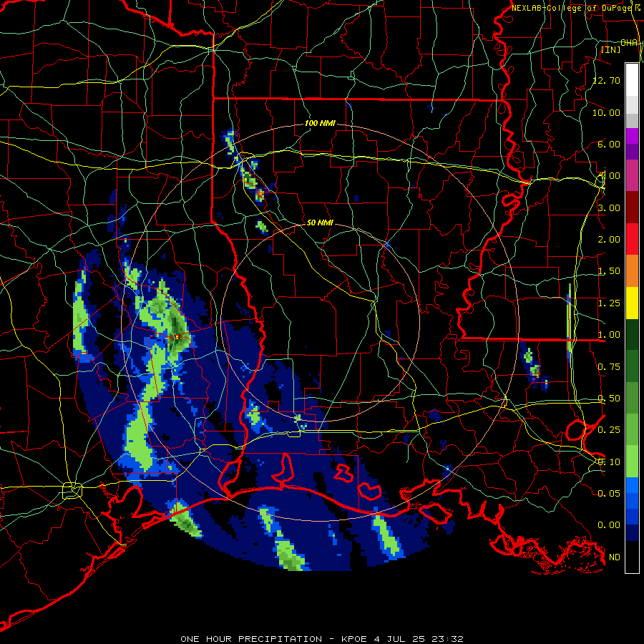644x644 pixels.
Task: Click the '0.05' legend value
Action: click(x=609, y=493)
